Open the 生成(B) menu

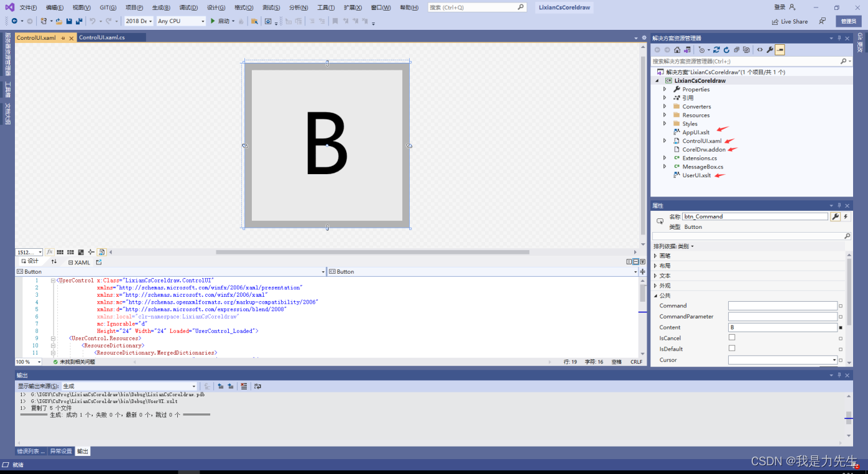pyautogui.click(x=161, y=7)
